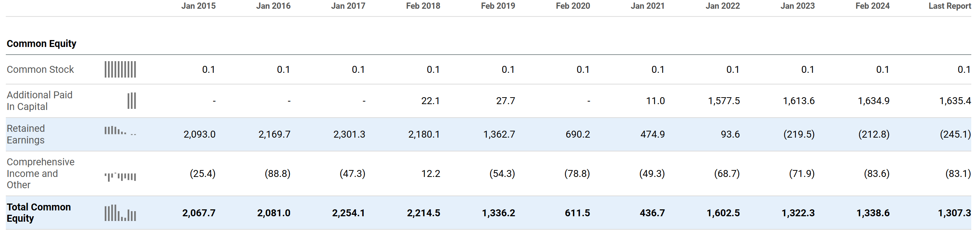
Task: Click the Additional Paid In Capital sparkline
Action: pyautogui.click(x=131, y=101)
